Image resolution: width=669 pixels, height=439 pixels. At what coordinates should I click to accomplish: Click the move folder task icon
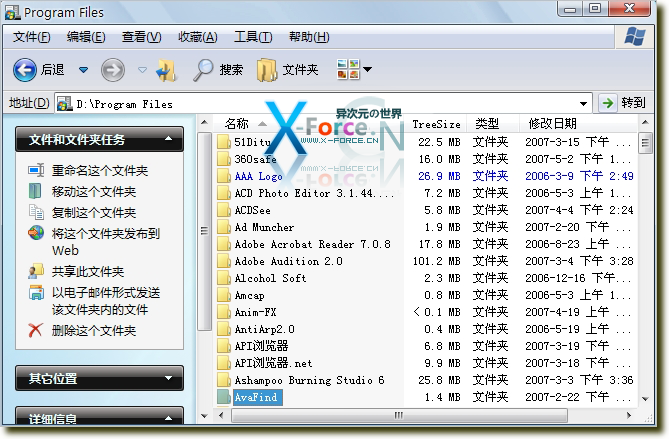(x=35, y=191)
